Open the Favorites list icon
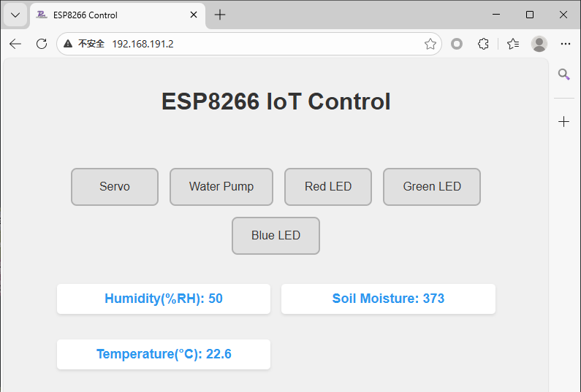The height and width of the screenshot is (392, 581). 513,44
